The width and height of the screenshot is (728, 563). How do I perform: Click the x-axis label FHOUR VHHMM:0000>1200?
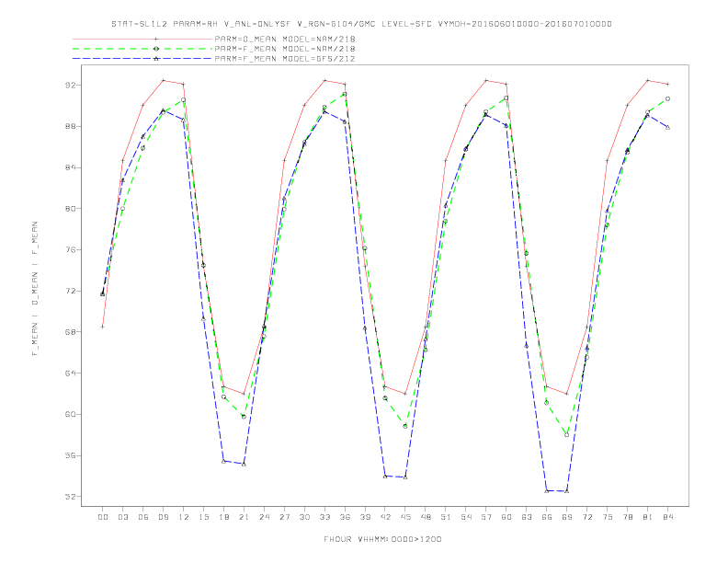382,539
